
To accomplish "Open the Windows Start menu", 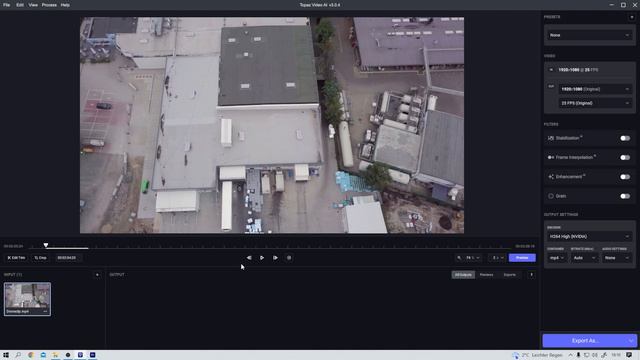I will pos(6,355).
